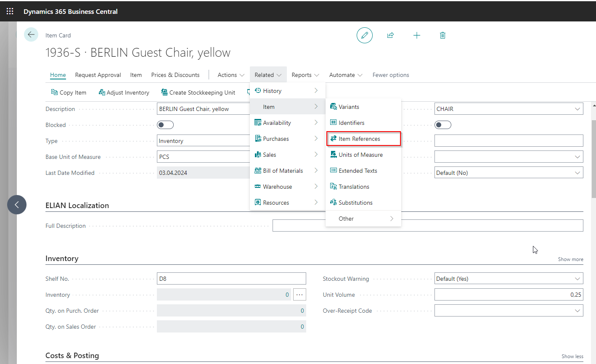Collapse the Related menu
This screenshot has width=596, height=364.
[x=268, y=75]
